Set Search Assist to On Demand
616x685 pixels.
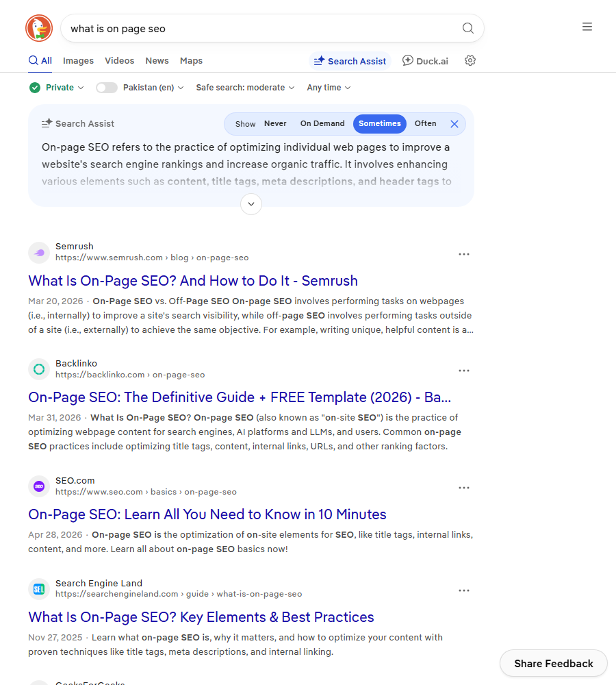(x=322, y=123)
